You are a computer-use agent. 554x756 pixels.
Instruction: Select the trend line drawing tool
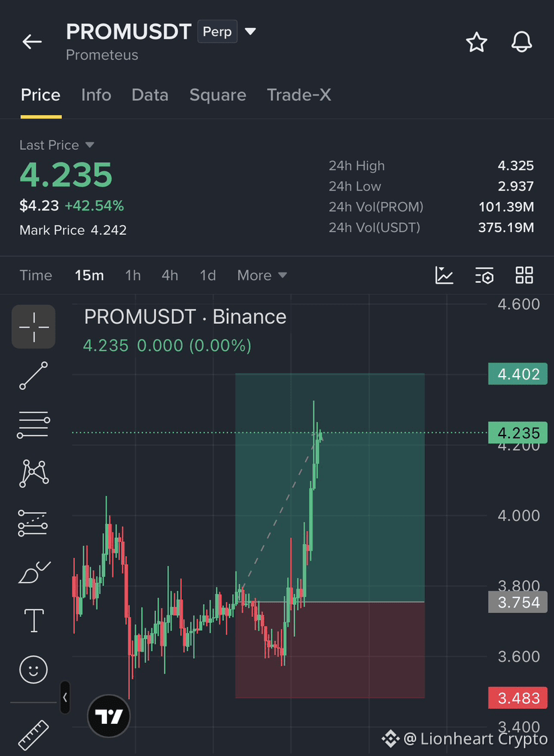pos(33,375)
